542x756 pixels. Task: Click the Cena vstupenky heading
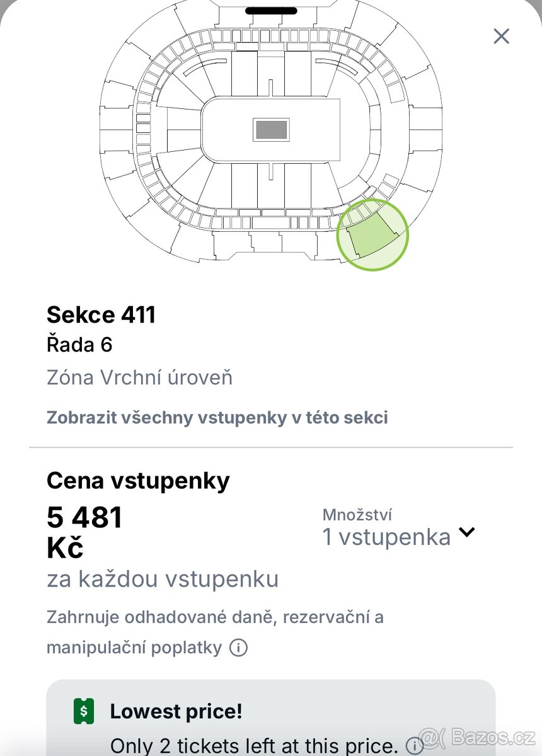pos(138,481)
